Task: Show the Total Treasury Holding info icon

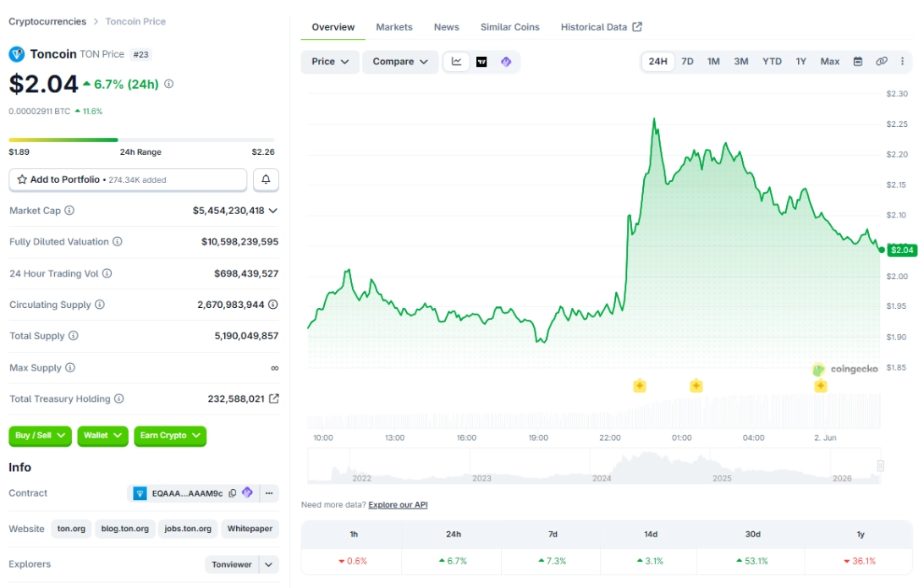Action: click(119, 398)
